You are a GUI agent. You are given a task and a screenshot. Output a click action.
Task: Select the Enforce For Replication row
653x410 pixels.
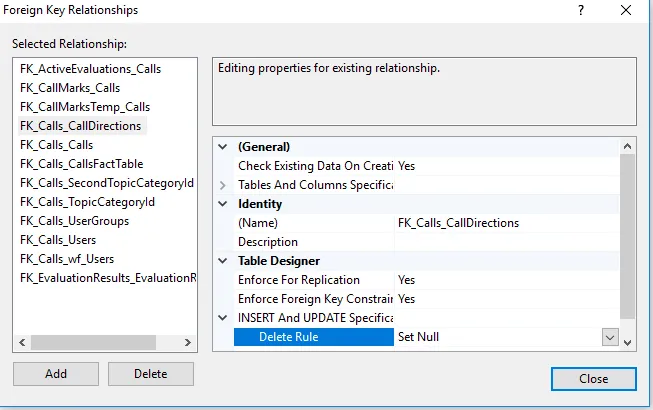point(298,280)
